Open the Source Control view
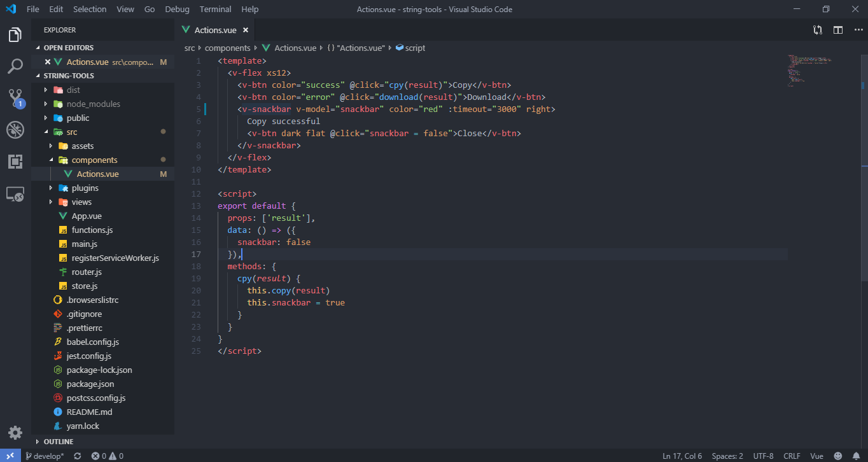 point(15,98)
